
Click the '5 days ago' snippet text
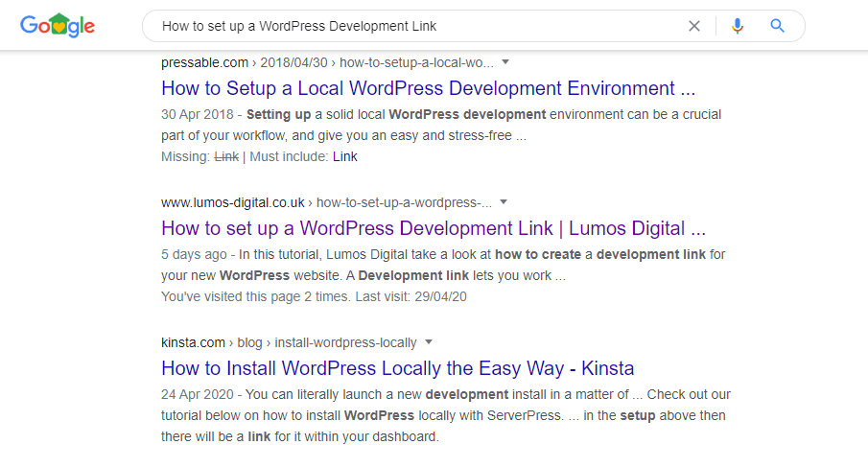click(194, 254)
